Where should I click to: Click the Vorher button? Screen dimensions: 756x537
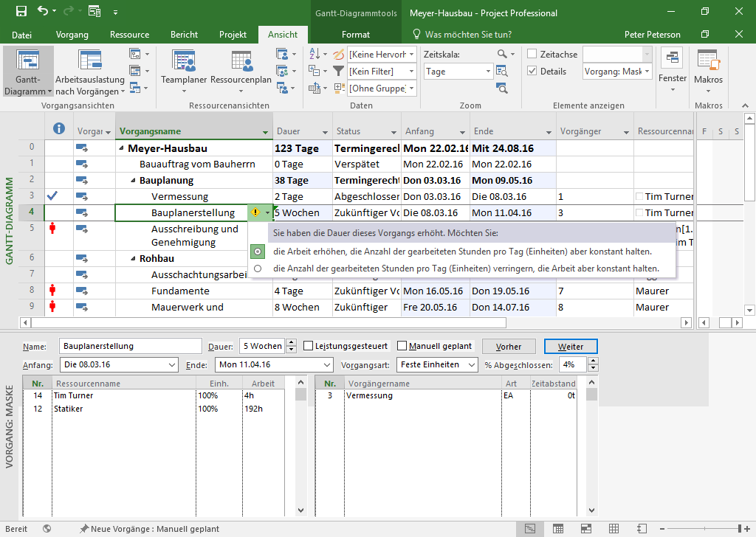pos(509,346)
